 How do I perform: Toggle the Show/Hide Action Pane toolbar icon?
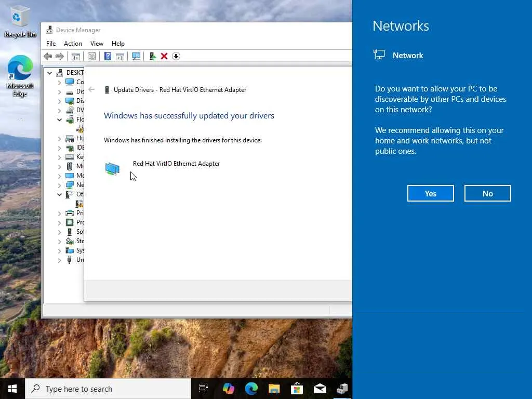tap(120, 56)
